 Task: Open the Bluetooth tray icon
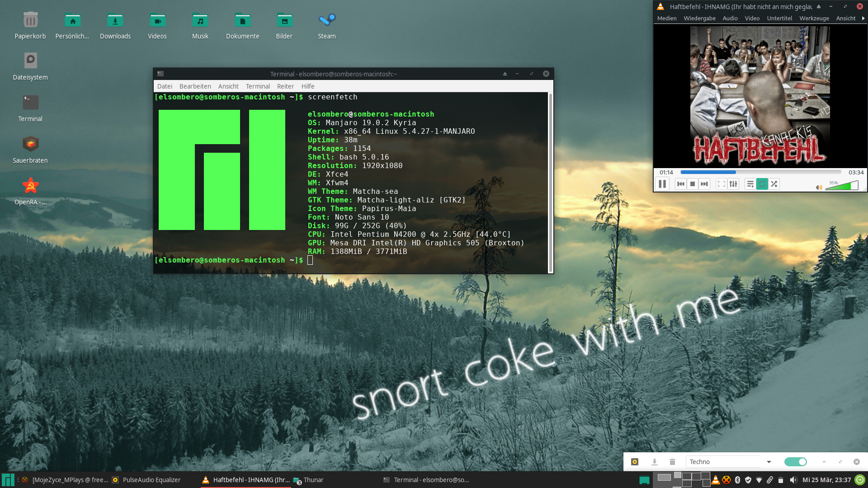pyautogui.click(x=737, y=480)
